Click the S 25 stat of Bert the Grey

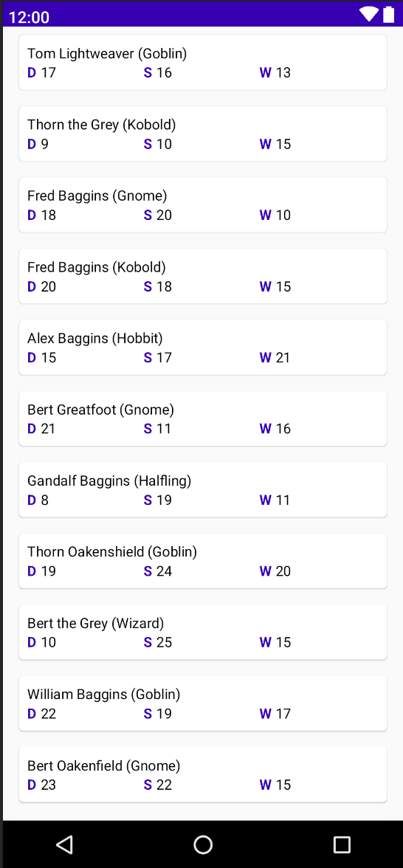tap(158, 642)
